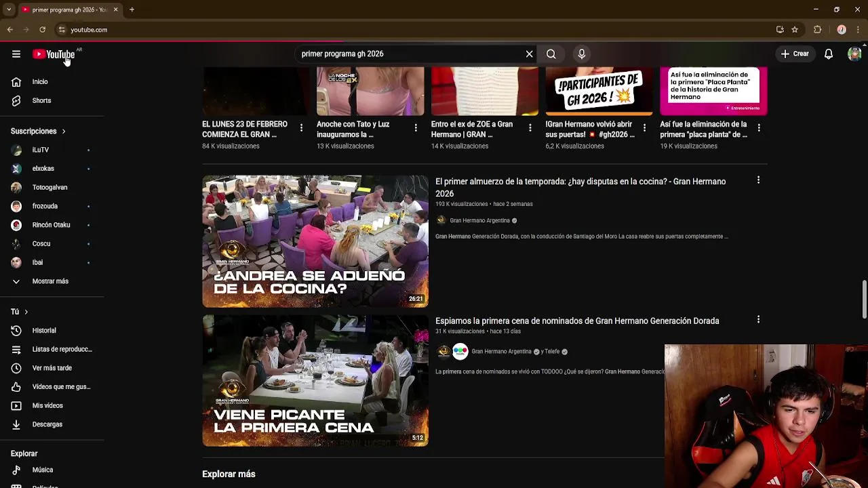
Task: View site information icon beside youtube.com
Action: (62, 30)
